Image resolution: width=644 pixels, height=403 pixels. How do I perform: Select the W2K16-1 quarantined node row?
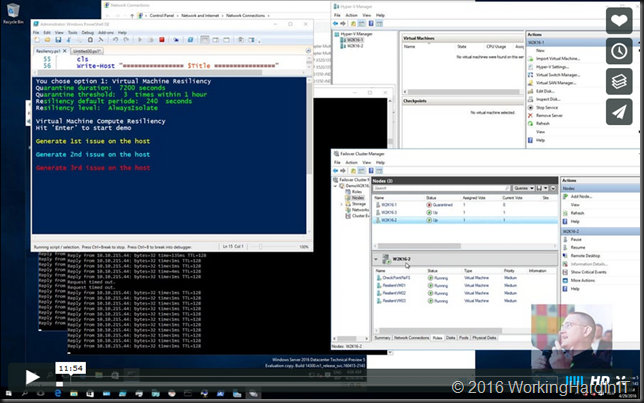(x=463, y=205)
